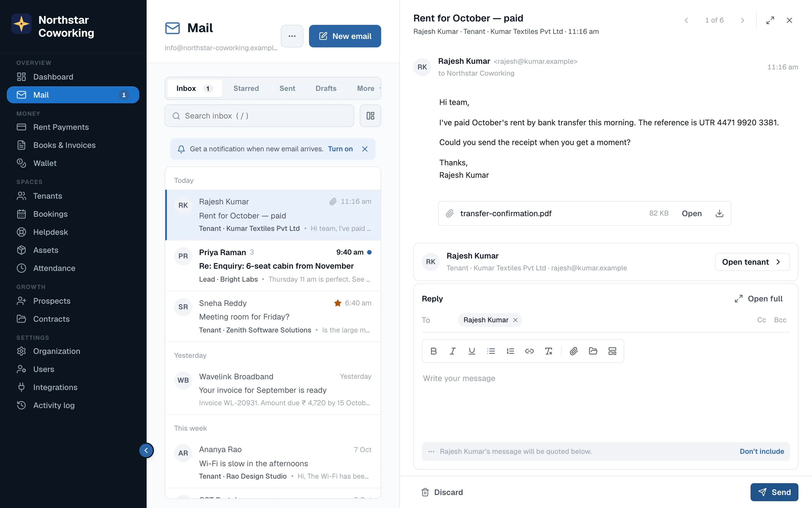This screenshot has width=812, height=508.
Task: Expand the email to full view
Action: [770, 20]
